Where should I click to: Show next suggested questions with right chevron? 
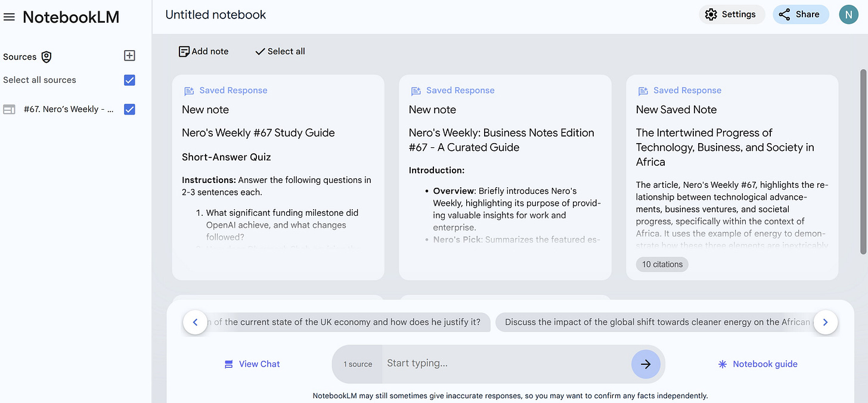[x=826, y=323]
